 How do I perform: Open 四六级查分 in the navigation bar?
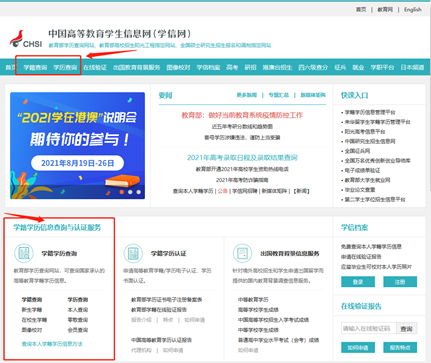click(313, 67)
